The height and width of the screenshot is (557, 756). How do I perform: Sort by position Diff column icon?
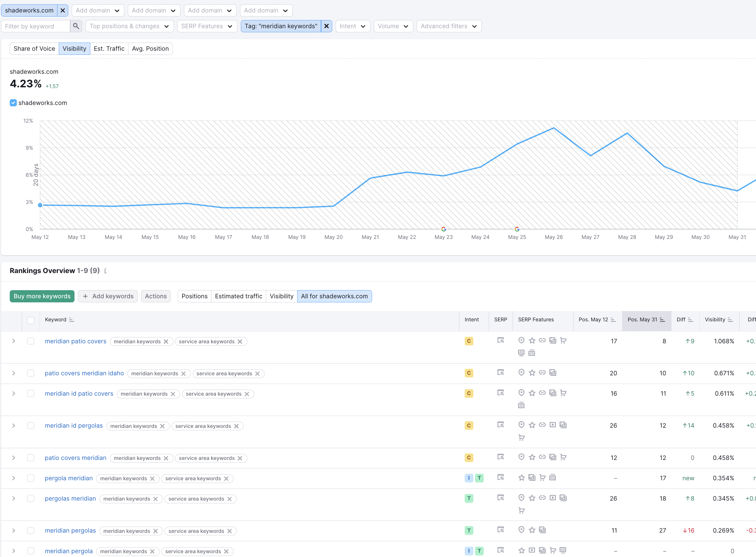coord(691,320)
